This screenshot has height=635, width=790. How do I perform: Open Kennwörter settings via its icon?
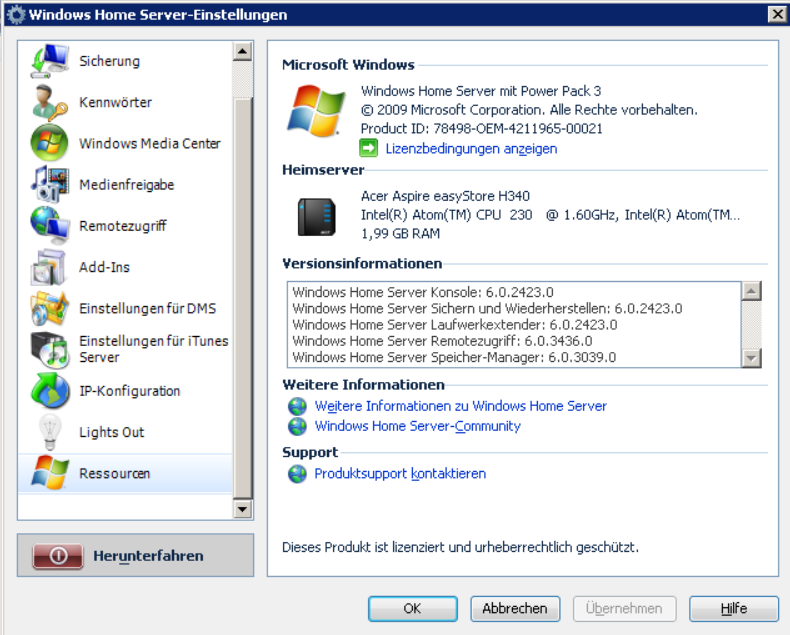[x=49, y=102]
